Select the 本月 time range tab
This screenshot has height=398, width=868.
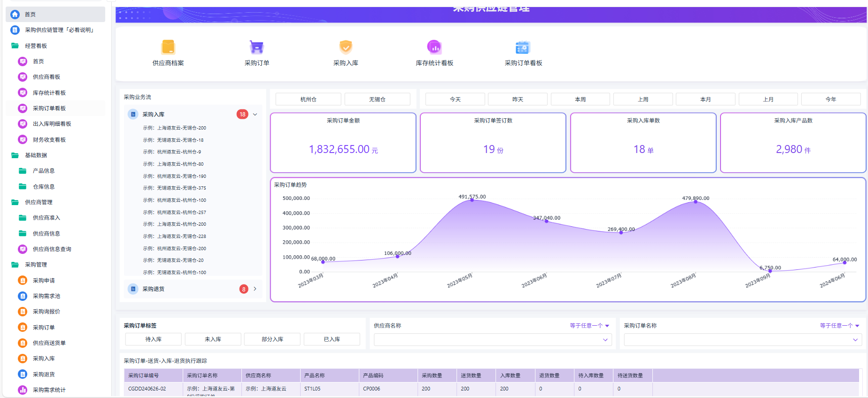[705, 99]
